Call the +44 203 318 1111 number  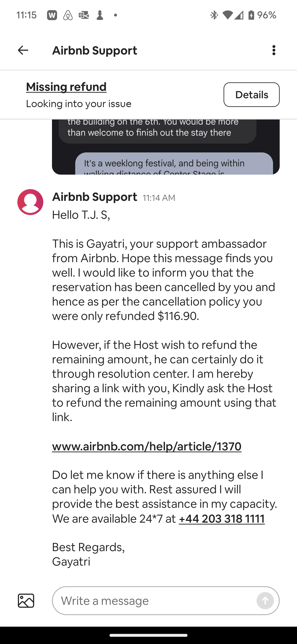click(x=222, y=519)
